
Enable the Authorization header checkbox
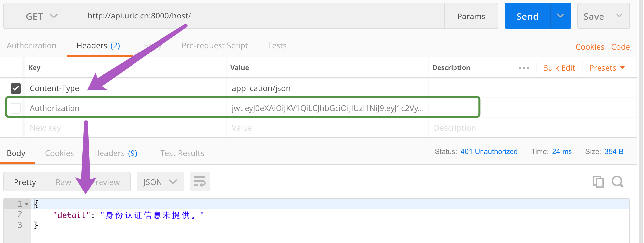[16, 108]
